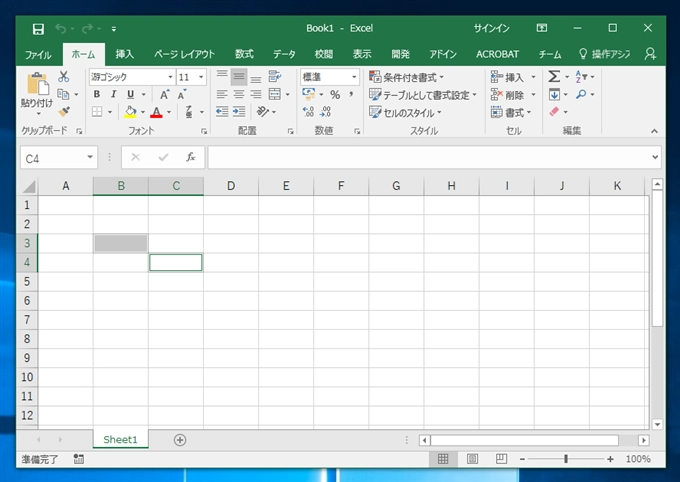Apply red font color A
Screen dimensions: 680x482
[x=156, y=112]
